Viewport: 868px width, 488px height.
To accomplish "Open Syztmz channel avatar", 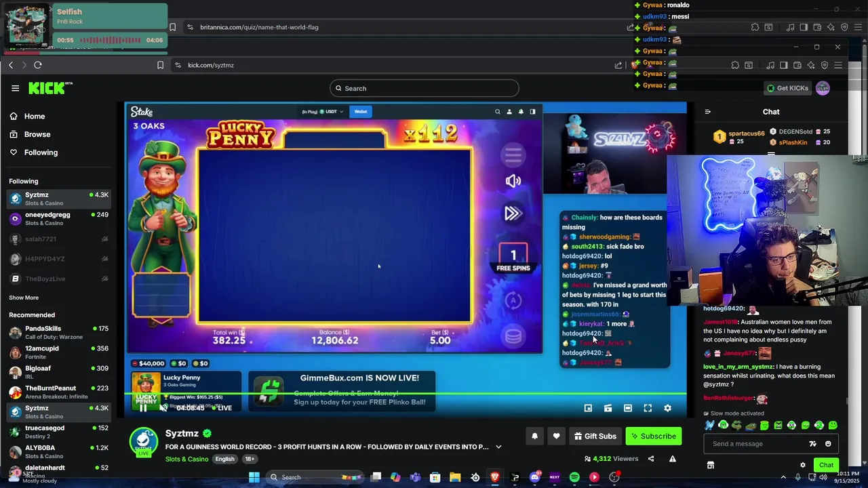I will [143, 442].
